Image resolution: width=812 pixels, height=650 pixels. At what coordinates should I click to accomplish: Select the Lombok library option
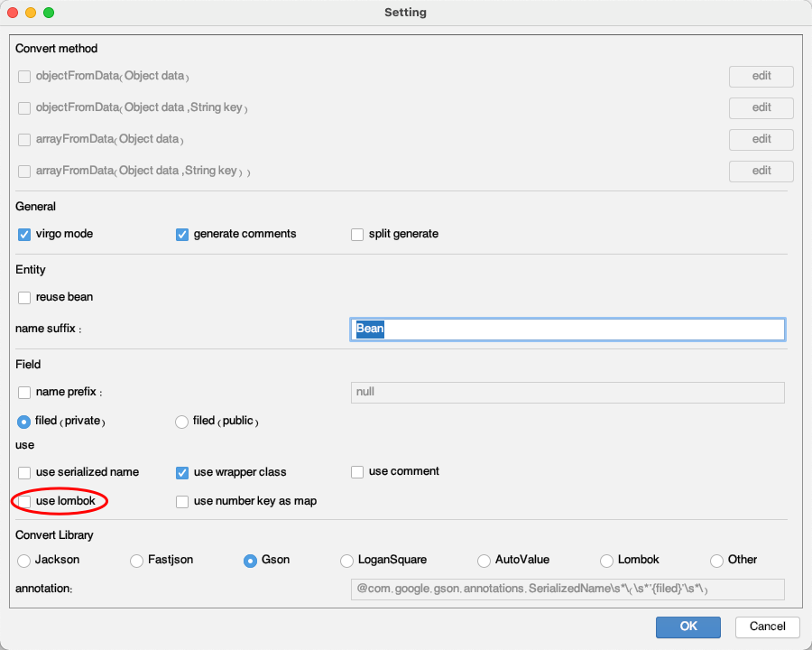coord(606,561)
